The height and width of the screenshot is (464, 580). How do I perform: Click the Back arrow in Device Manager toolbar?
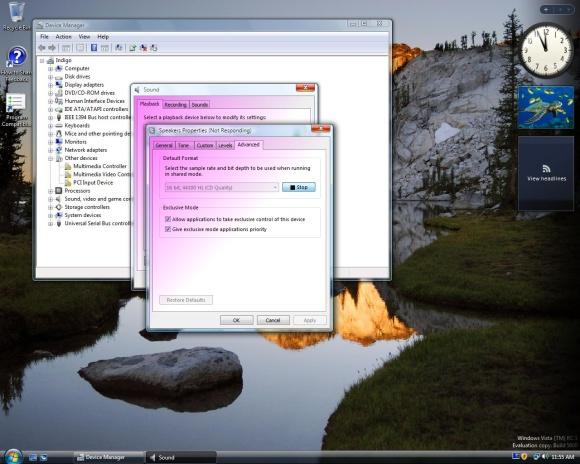pos(42,48)
